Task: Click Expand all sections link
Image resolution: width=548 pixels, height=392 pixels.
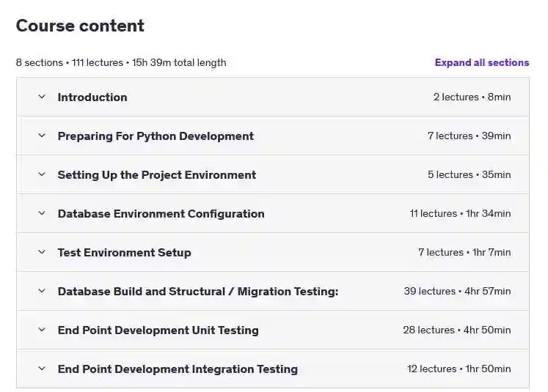Action: [481, 62]
